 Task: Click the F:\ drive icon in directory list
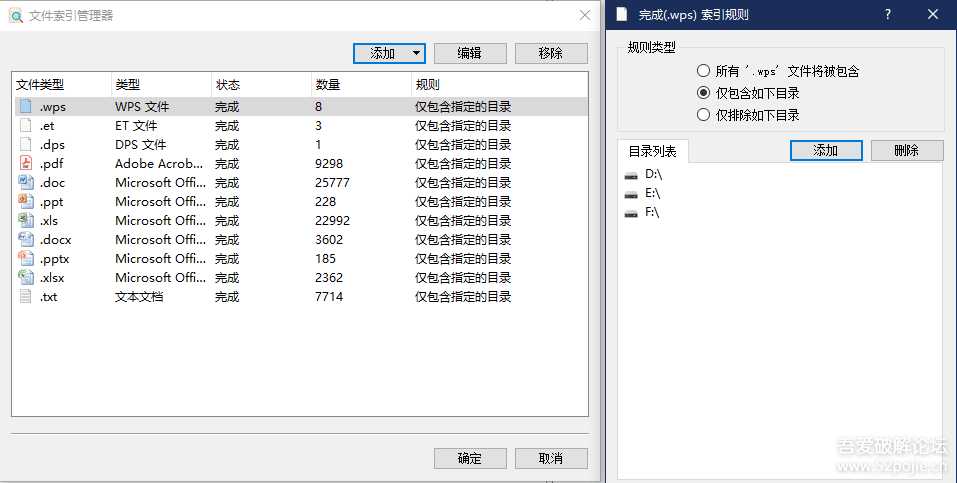click(x=631, y=212)
